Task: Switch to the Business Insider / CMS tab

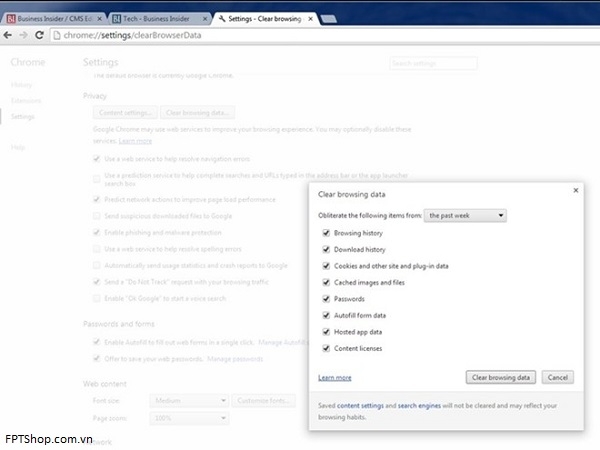Action: [54, 18]
